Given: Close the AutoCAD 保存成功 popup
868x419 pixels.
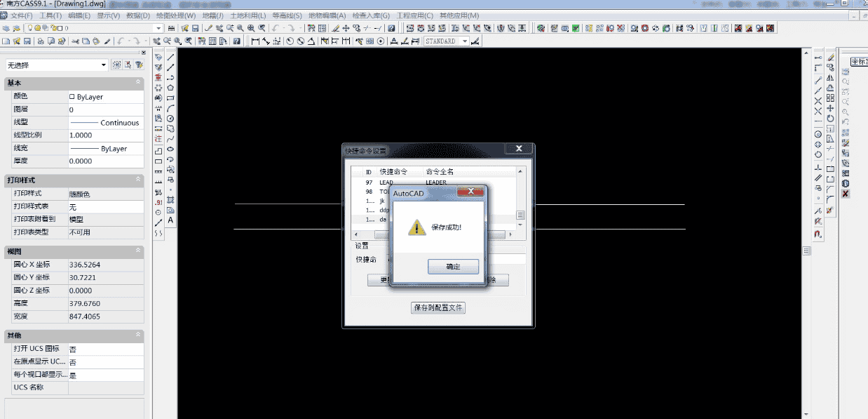Looking at the screenshot, I should 471,192.
